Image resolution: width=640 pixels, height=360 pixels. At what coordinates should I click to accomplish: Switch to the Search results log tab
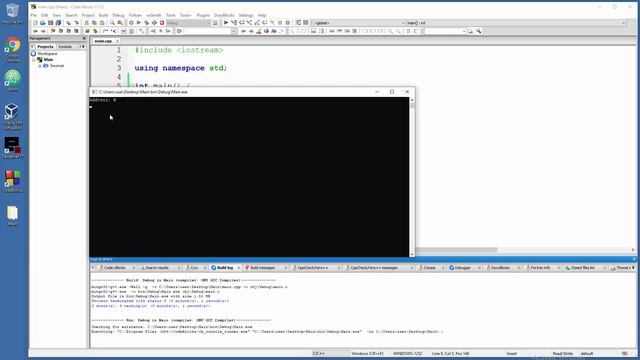pyautogui.click(x=157, y=268)
